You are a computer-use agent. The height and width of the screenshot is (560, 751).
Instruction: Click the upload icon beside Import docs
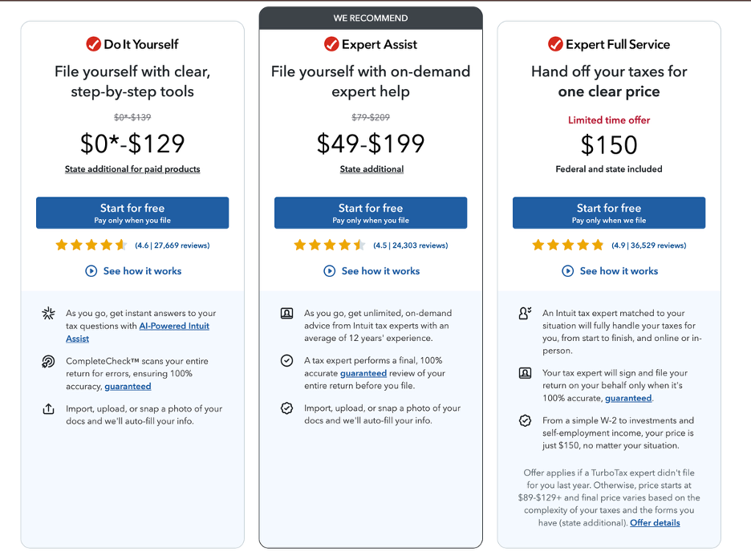pos(48,409)
